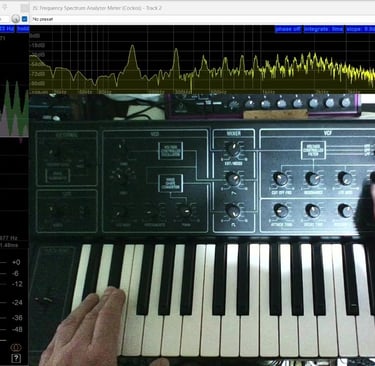
Task: Click the 'integrate: 0ms' setting button
Action: [x=324, y=29]
